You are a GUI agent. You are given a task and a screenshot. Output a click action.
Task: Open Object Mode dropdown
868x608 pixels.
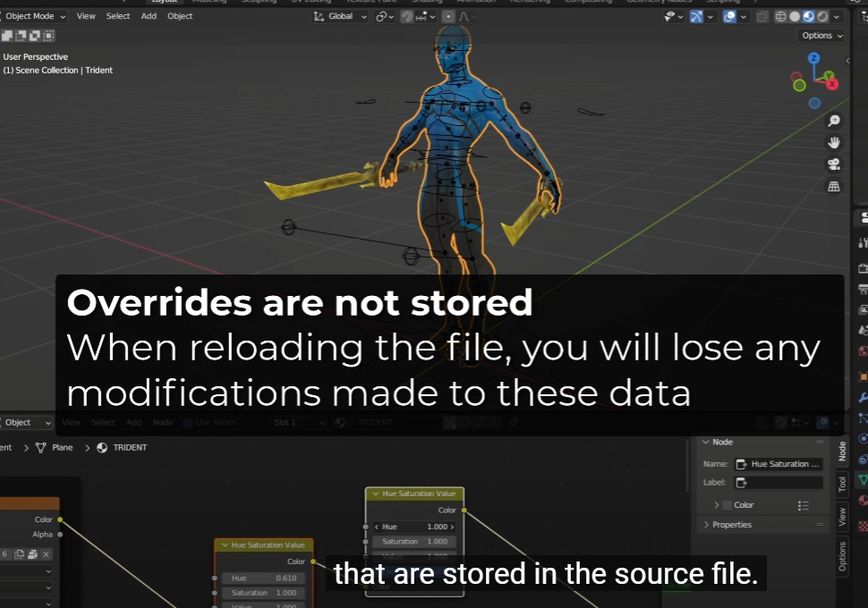[34, 17]
